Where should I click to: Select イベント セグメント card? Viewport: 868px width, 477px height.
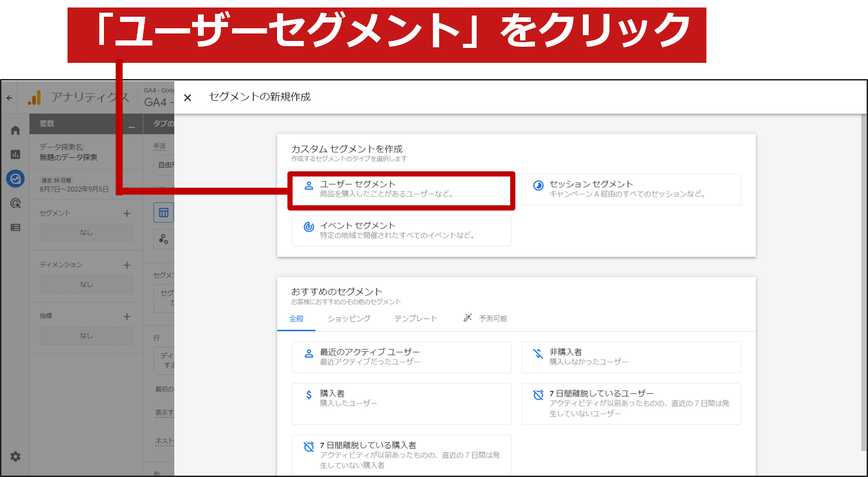tap(401, 231)
